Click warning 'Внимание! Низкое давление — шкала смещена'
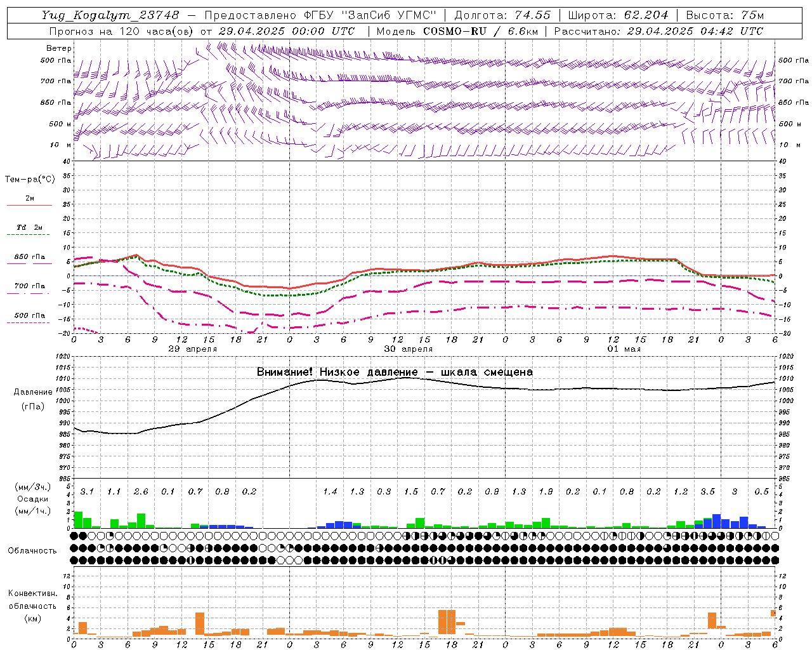The width and height of the screenshot is (812, 650). 395,372
